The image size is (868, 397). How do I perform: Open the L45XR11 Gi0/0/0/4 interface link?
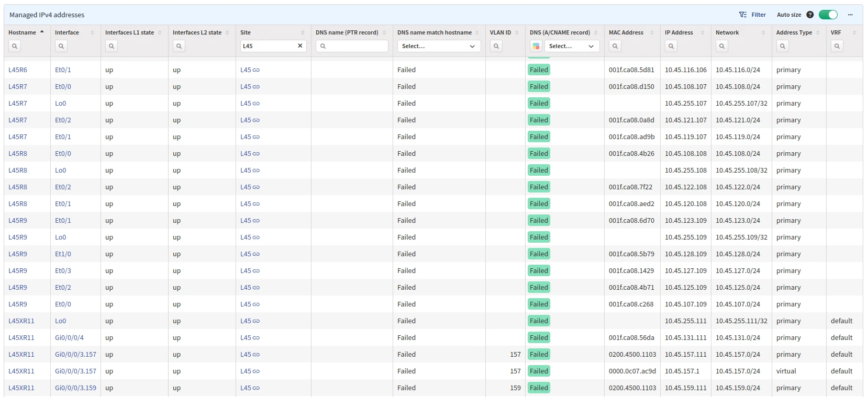[x=69, y=338]
